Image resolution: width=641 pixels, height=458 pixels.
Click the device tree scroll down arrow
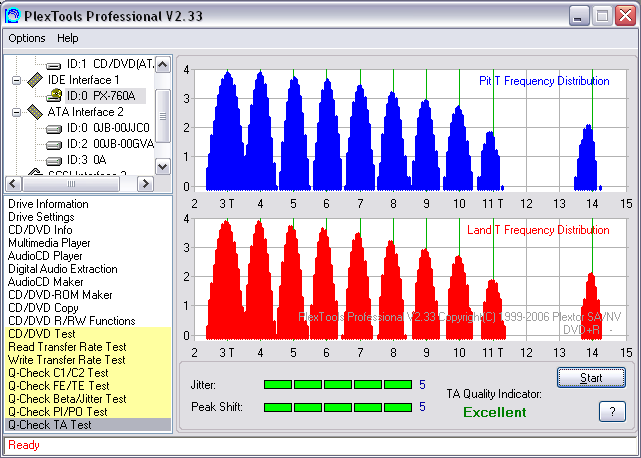(x=163, y=167)
